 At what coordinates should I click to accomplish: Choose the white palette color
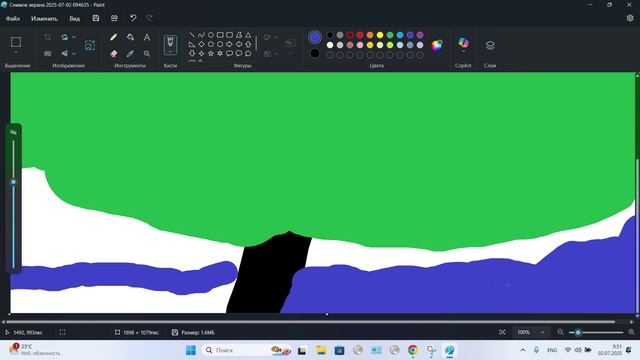pos(330,45)
